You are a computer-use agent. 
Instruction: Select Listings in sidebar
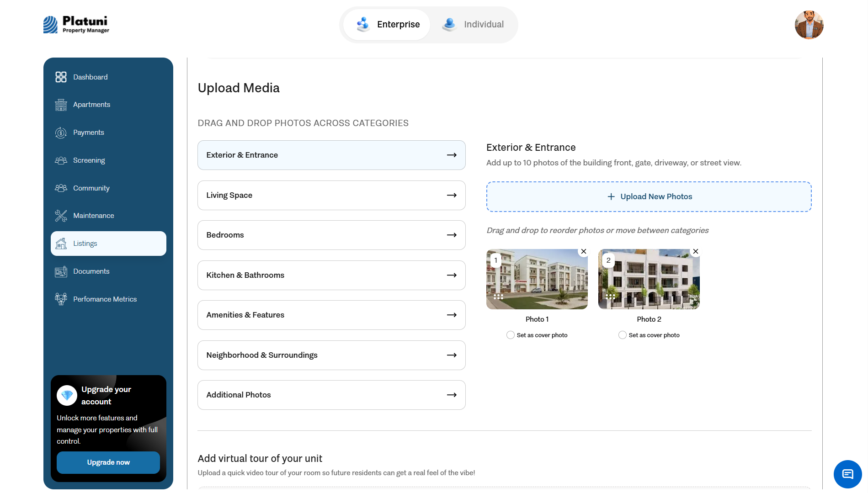(108, 244)
